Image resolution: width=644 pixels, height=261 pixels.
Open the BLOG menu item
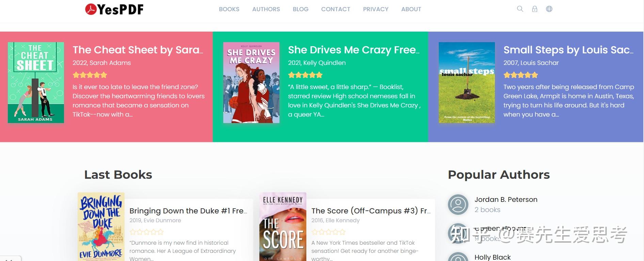click(x=301, y=9)
